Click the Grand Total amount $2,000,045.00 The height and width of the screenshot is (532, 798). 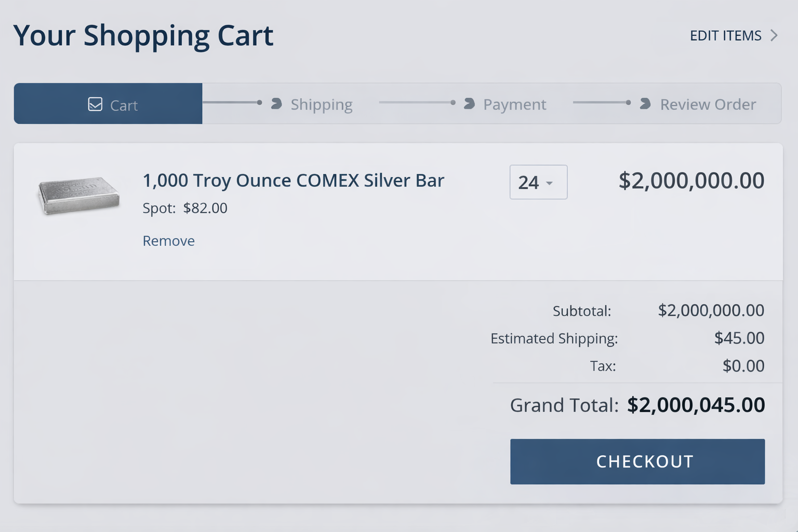pos(696,405)
